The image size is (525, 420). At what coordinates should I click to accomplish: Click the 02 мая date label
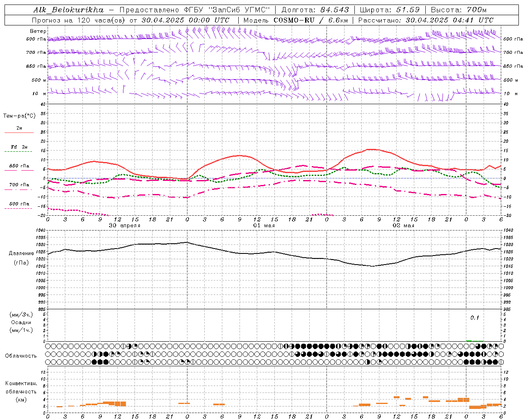point(404,226)
